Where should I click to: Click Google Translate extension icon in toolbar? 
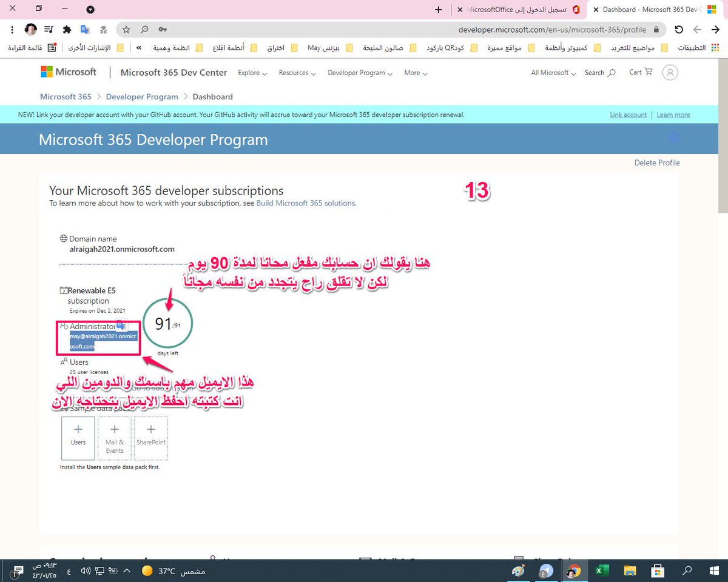(x=86, y=29)
